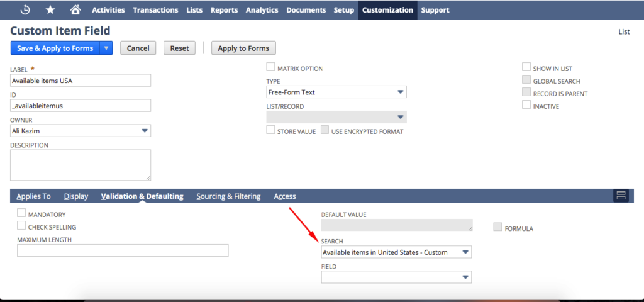Switch to the Applies To subtab
This screenshot has width=644, height=302.
(x=34, y=196)
